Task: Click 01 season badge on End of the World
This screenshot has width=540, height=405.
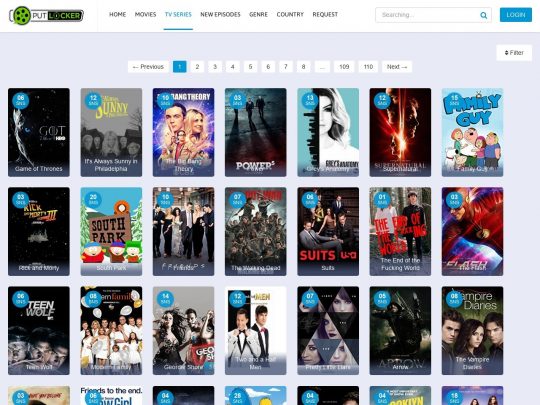Action: [382, 199]
